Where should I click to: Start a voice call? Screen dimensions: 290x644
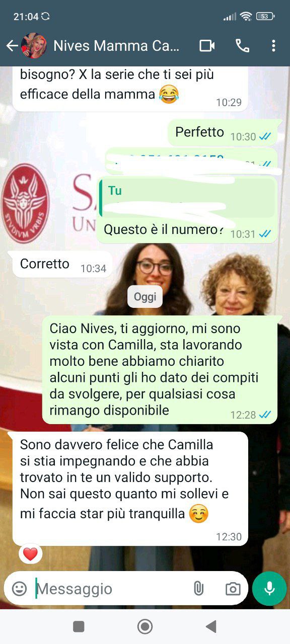242,46
